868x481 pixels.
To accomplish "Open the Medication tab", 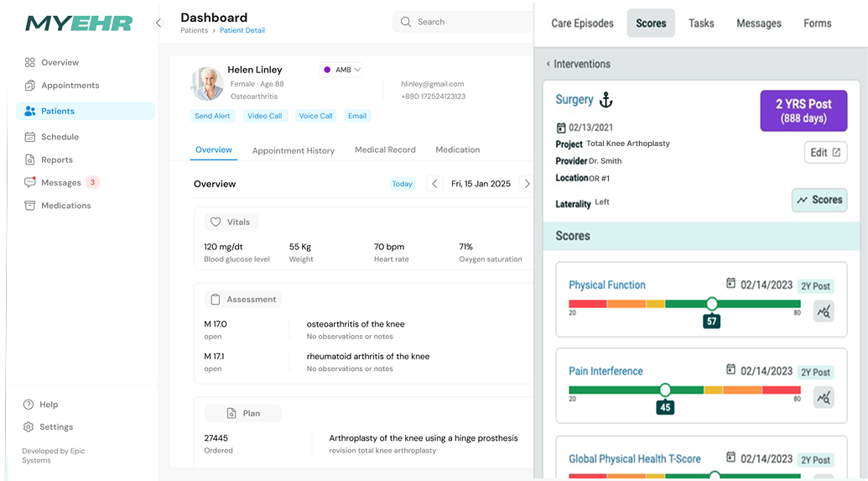I will pyautogui.click(x=458, y=149).
